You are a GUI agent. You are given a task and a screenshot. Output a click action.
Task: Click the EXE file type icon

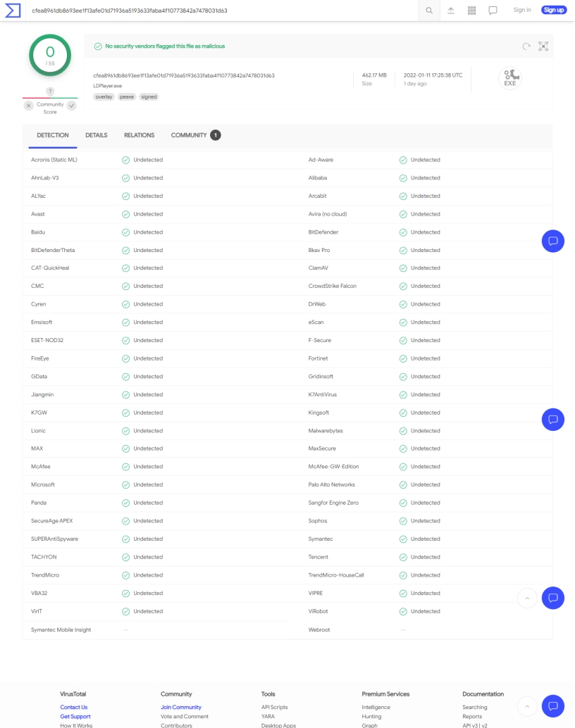[x=509, y=78]
